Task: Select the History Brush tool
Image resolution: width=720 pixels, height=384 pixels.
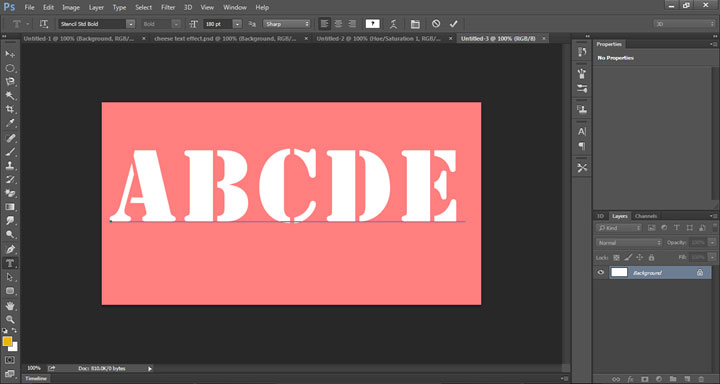Action: pos(10,179)
